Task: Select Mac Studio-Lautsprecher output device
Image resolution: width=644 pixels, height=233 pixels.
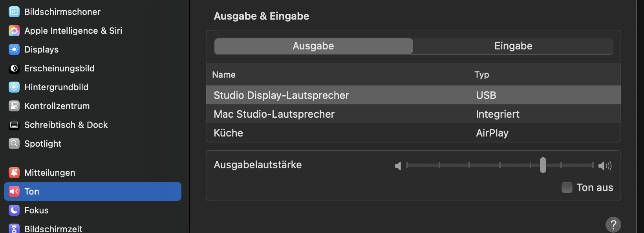Action: [x=274, y=114]
